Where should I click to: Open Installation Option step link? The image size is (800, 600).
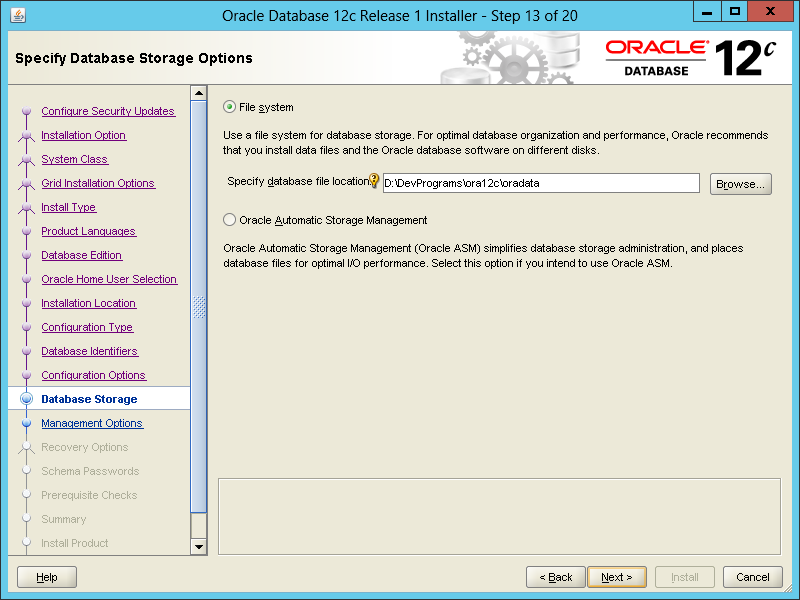point(84,135)
